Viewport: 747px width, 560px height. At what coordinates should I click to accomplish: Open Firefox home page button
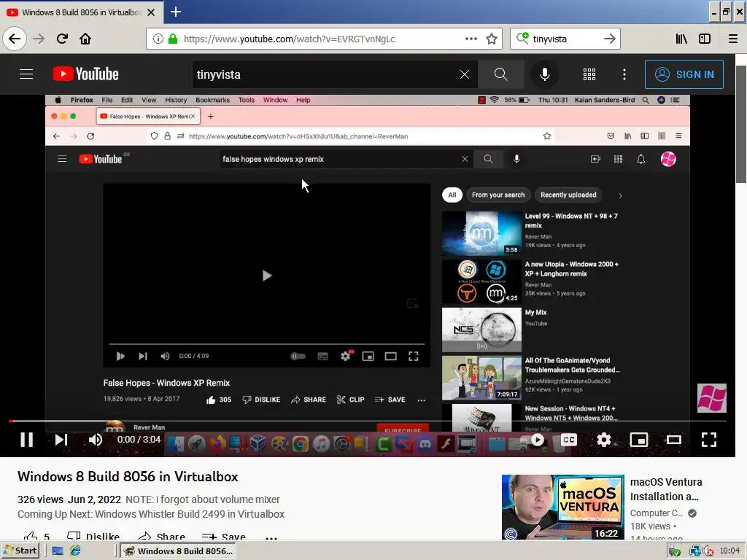85,39
